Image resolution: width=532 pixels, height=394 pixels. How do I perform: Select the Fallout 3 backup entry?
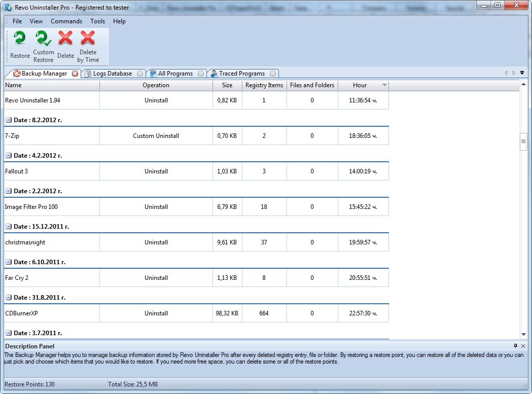[x=196, y=171]
